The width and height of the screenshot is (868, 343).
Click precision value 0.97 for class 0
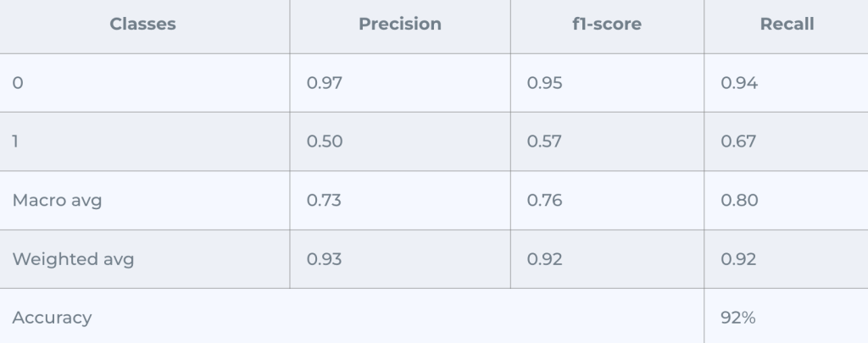[x=325, y=83]
